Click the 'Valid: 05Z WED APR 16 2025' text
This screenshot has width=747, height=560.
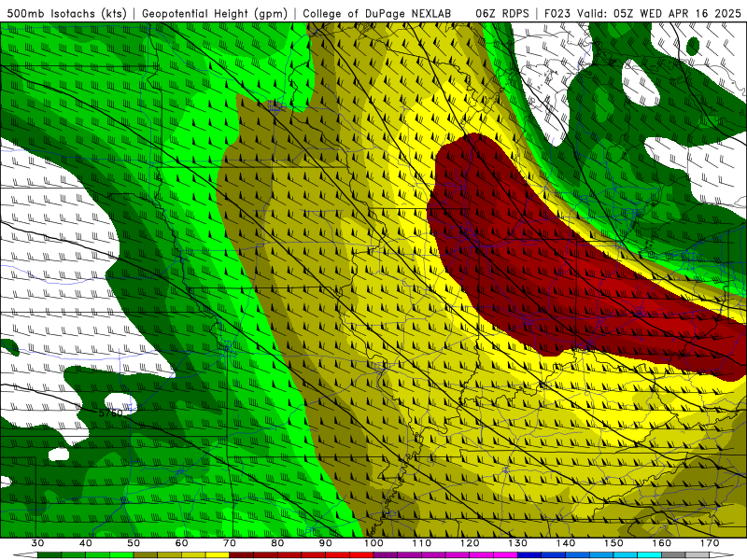pyautogui.click(x=659, y=13)
